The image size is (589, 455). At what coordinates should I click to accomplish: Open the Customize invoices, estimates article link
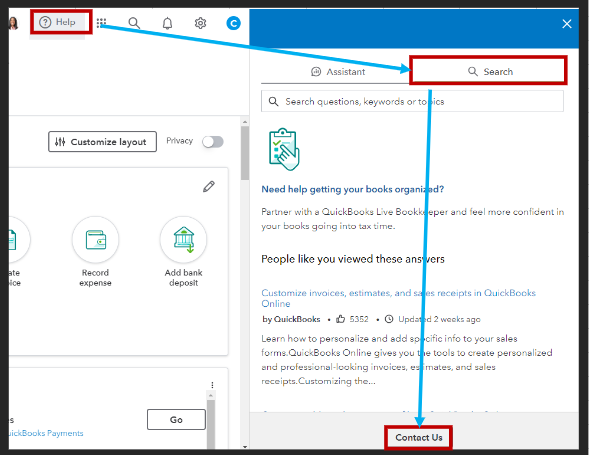click(x=398, y=298)
